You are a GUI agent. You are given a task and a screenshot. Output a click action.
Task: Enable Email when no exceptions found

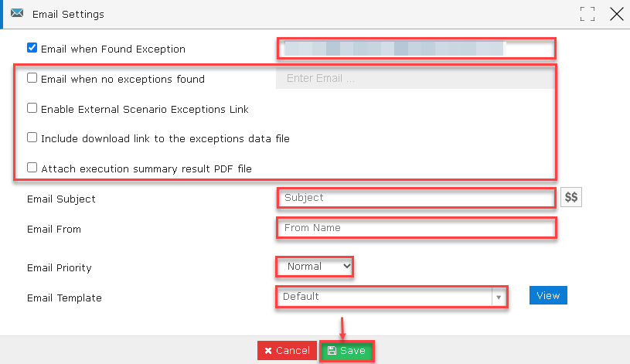point(32,78)
